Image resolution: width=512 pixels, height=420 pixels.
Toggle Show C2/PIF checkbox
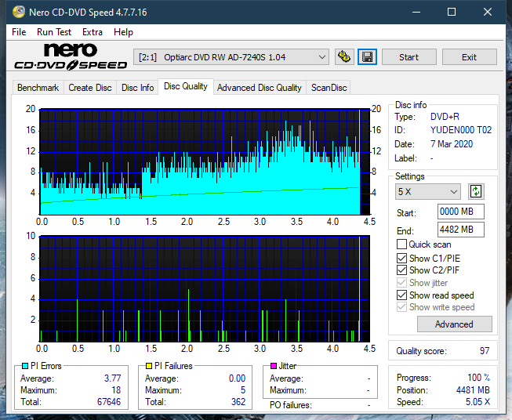pyautogui.click(x=401, y=270)
